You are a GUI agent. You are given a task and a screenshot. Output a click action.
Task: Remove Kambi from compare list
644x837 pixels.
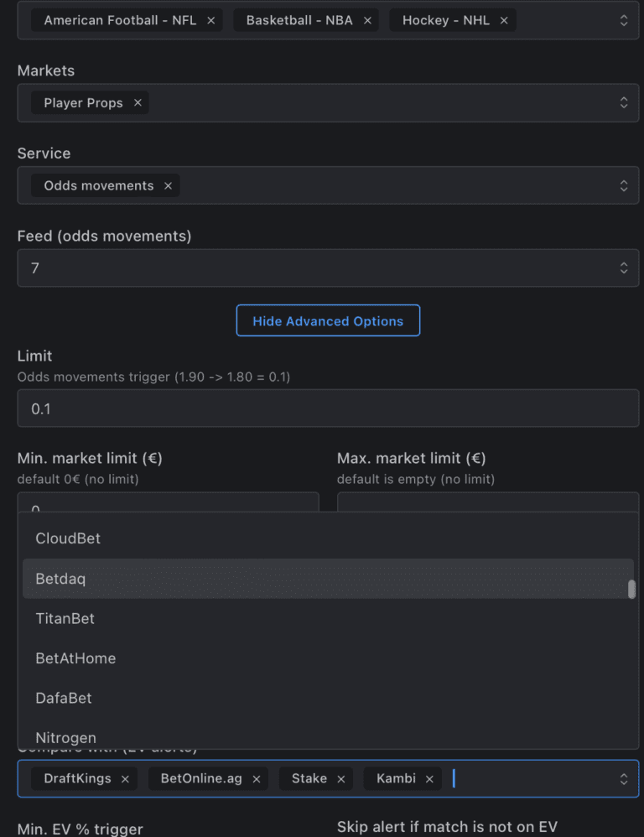pyautogui.click(x=429, y=779)
